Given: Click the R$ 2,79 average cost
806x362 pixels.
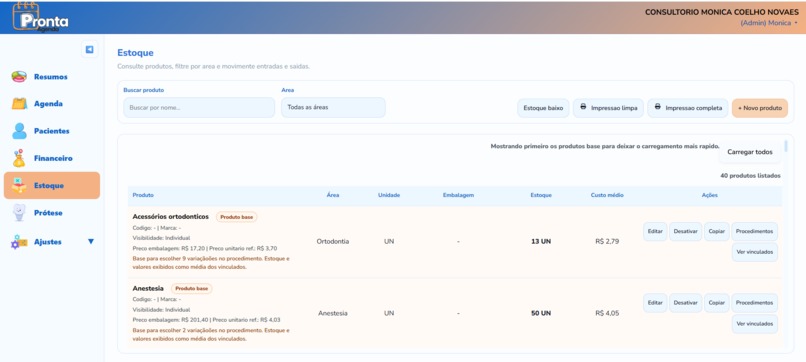Looking at the screenshot, I should coord(607,241).
